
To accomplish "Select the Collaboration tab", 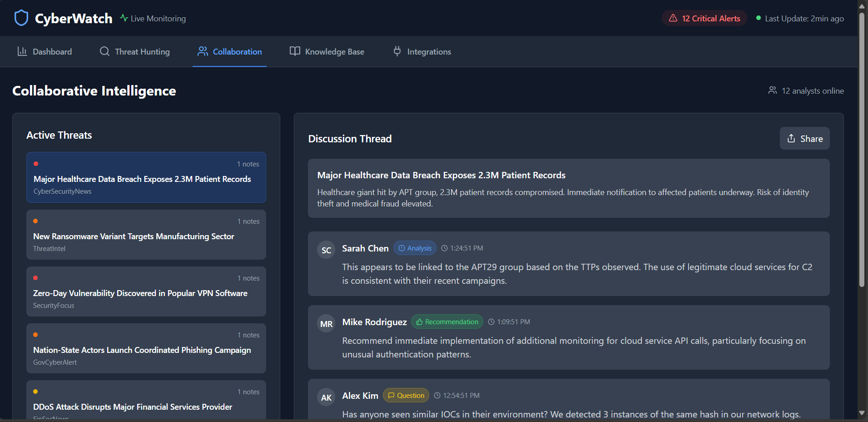I will click(x=229, y=51).
